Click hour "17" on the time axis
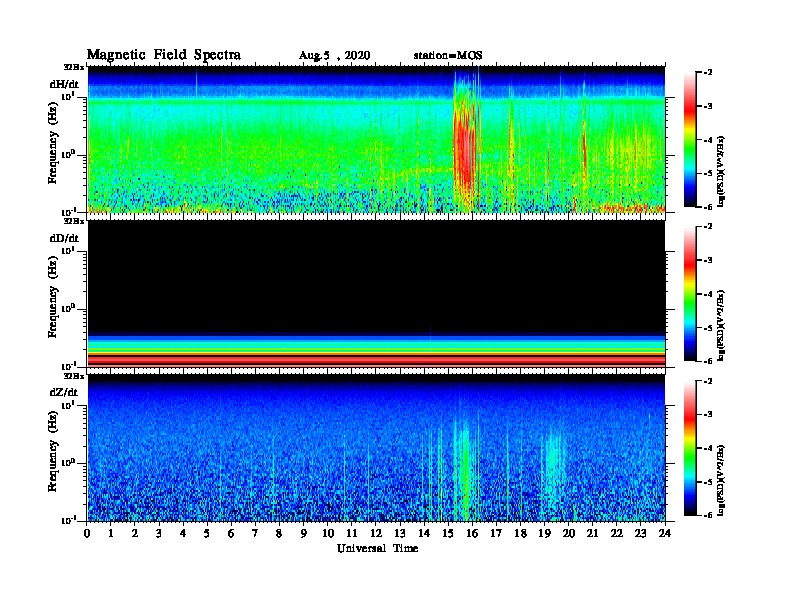Screen dimensions: 792x612 (x=496, y=533)
